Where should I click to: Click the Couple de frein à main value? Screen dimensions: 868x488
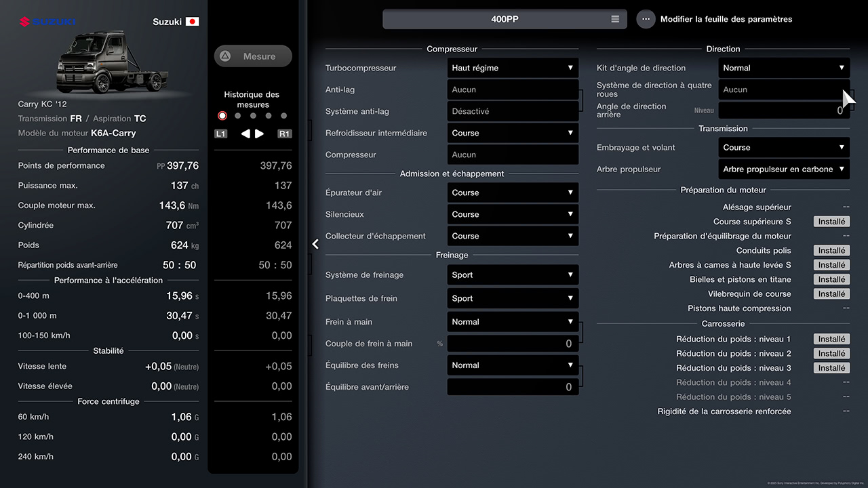pos(513,344)
